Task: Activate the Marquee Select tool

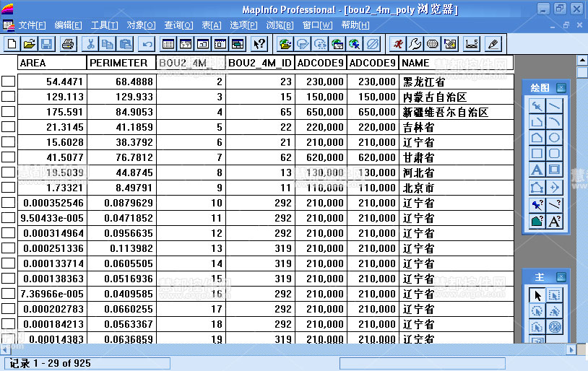Action: pyautogui.click(x=554, y=295)
